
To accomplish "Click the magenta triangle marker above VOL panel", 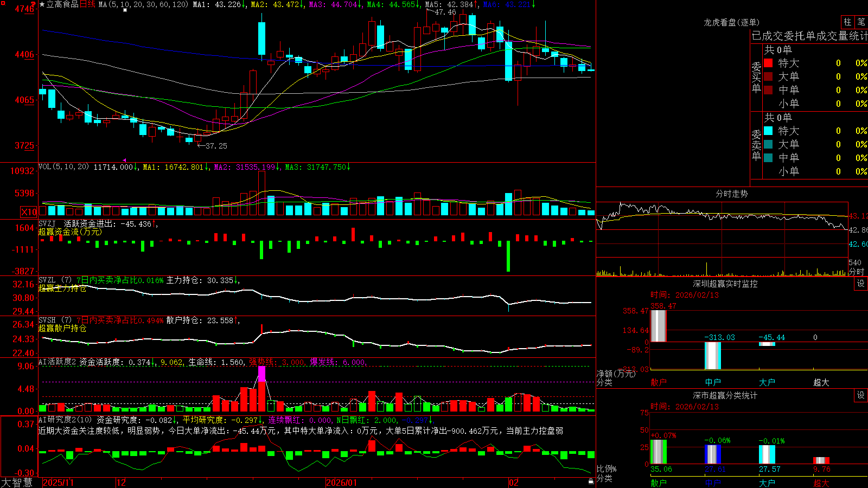I will click(x=124, y=160).
